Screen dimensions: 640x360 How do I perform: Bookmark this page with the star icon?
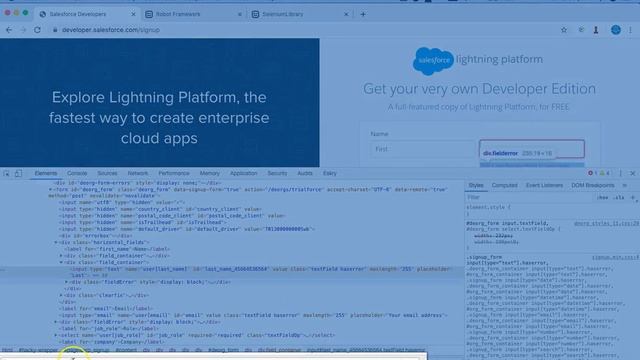pos(564,30)
